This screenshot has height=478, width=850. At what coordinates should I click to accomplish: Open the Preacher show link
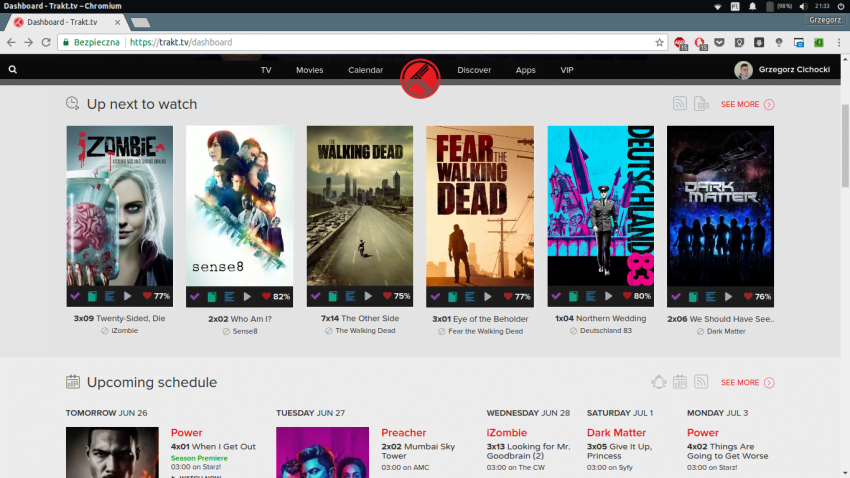point(403,432)
